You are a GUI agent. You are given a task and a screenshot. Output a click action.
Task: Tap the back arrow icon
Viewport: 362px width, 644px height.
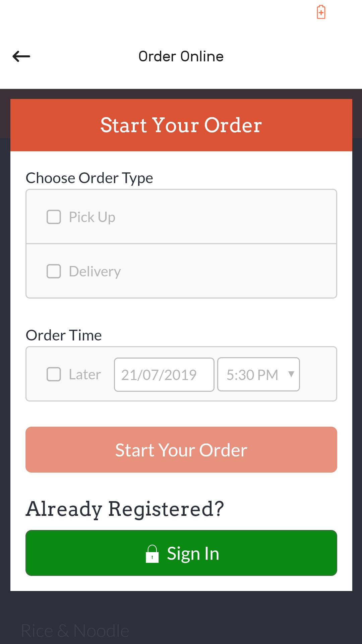[21, 56]
